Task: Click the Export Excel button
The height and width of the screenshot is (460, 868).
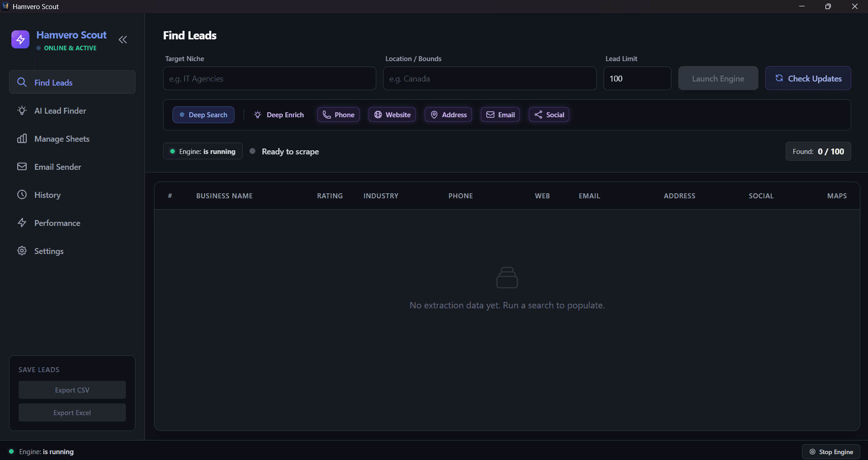Action: pos(72,412)
